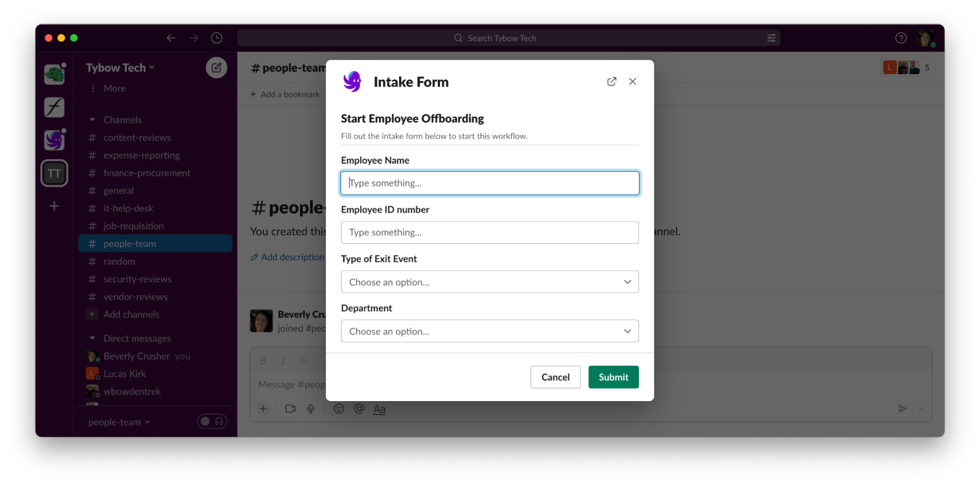Toggle the huddle switch in sidebar
Image resolution: width=980 pixels, height=484 pixels.
(212, 421)
